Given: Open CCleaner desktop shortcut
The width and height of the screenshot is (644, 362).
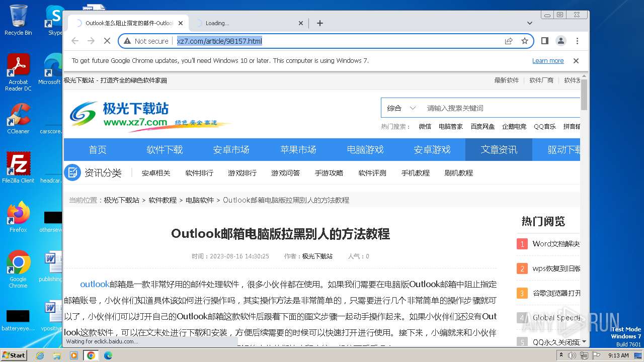Looking at the screenshot, I should [x=18, y=119].
